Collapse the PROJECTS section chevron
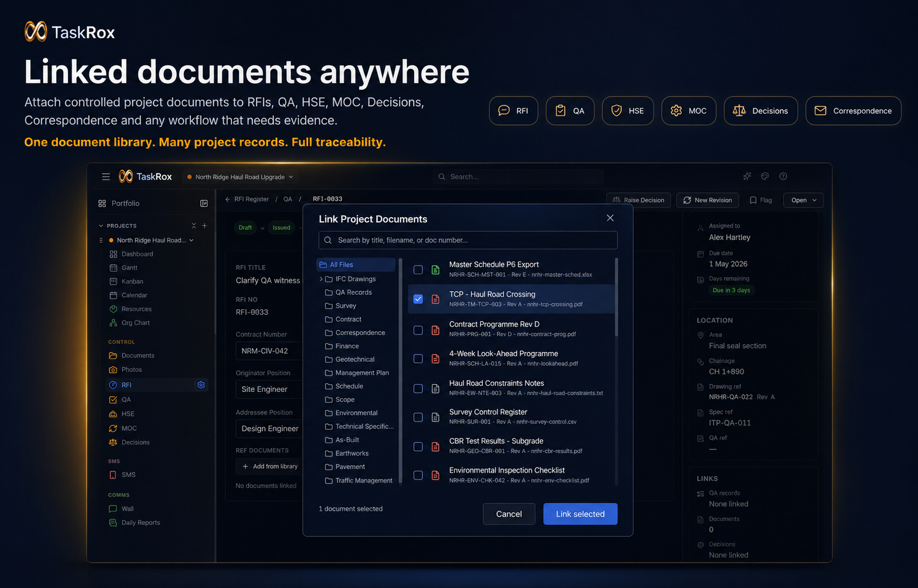This screenshot has width=918, height=588. pyautogui.click(x=101, y=225)
